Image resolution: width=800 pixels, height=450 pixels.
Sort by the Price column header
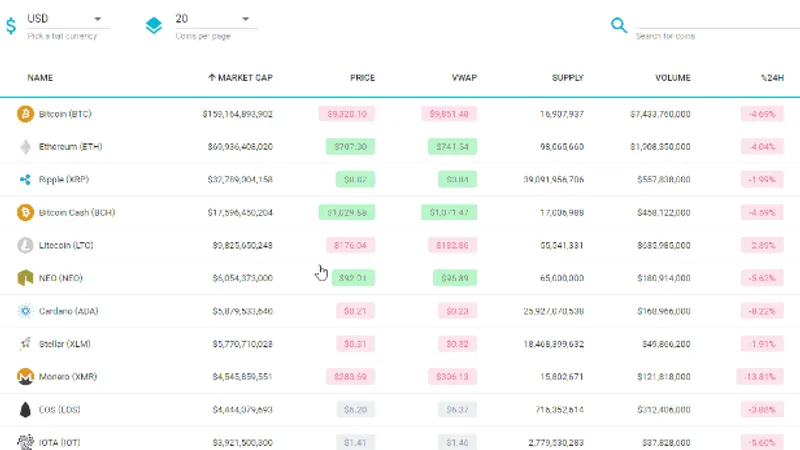click(362, 78)
